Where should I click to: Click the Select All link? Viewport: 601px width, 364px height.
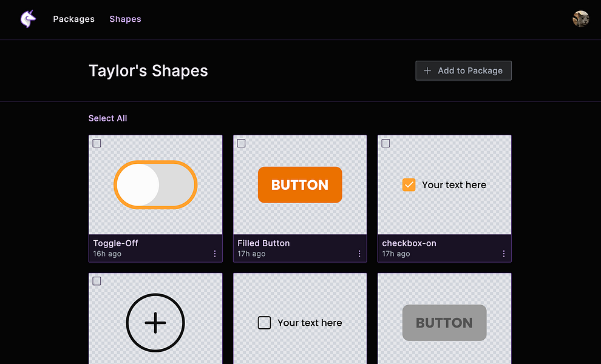(107, 118)
